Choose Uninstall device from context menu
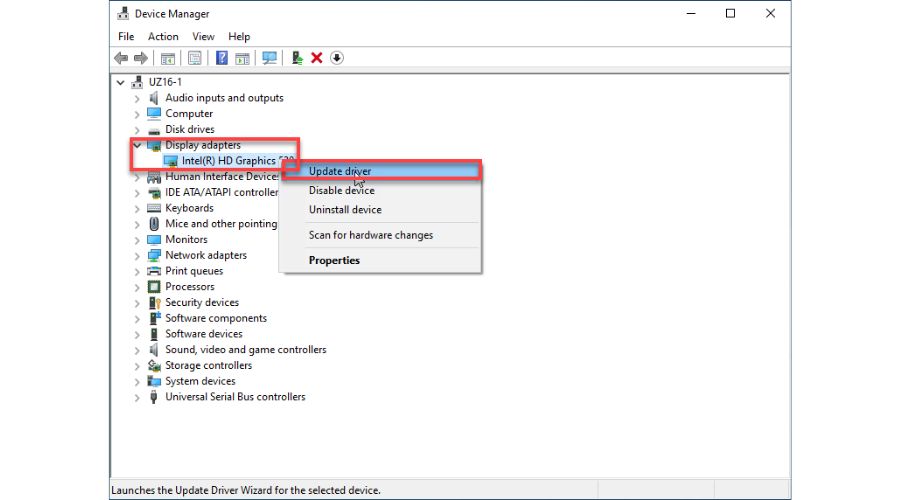Viewport: 900px width, 500px height. 380,210
